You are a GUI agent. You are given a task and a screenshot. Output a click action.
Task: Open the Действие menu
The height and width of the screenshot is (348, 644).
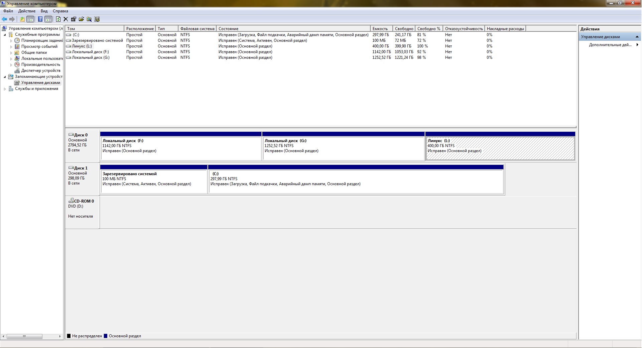[27, 11]
